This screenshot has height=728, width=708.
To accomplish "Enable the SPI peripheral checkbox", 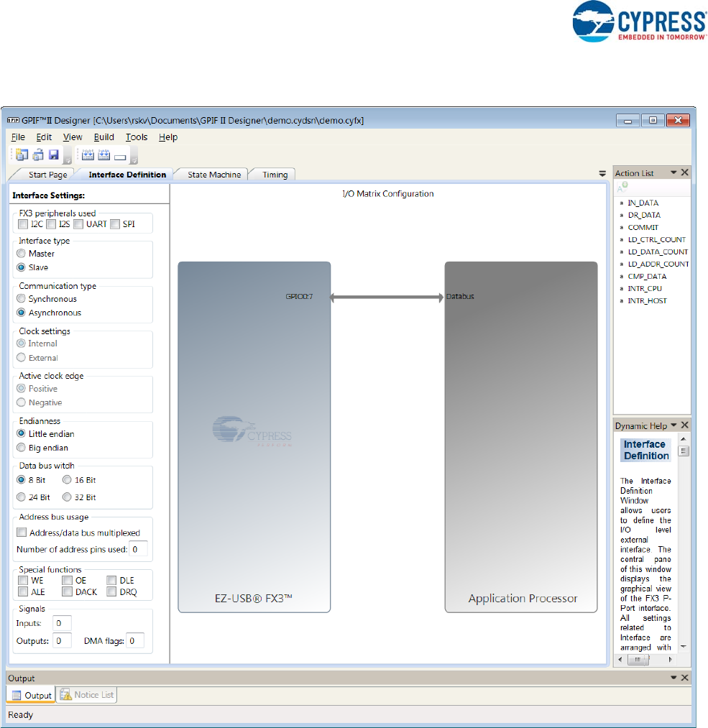I will point(115,224).
